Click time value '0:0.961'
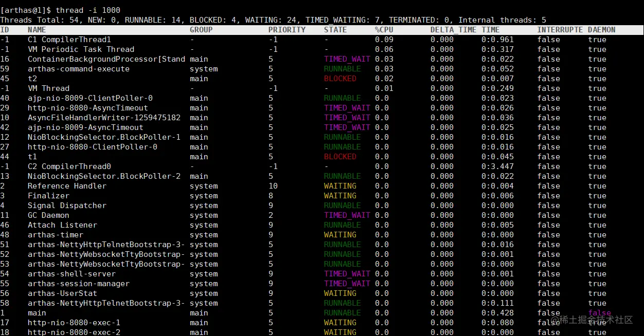Image resolution: width=644 pixels, height=336 pixels. pyautogui.click(x=498, y=39)
